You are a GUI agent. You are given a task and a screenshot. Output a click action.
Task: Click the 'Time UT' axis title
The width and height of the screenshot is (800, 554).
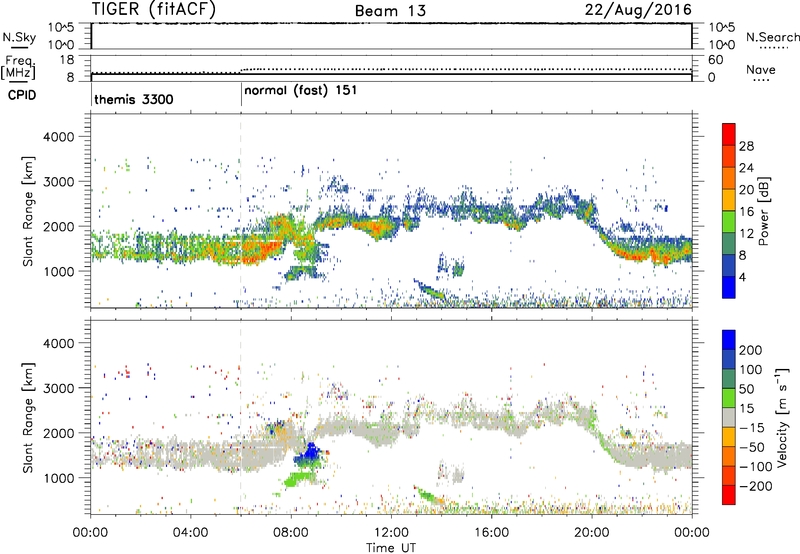click(390, 547)
